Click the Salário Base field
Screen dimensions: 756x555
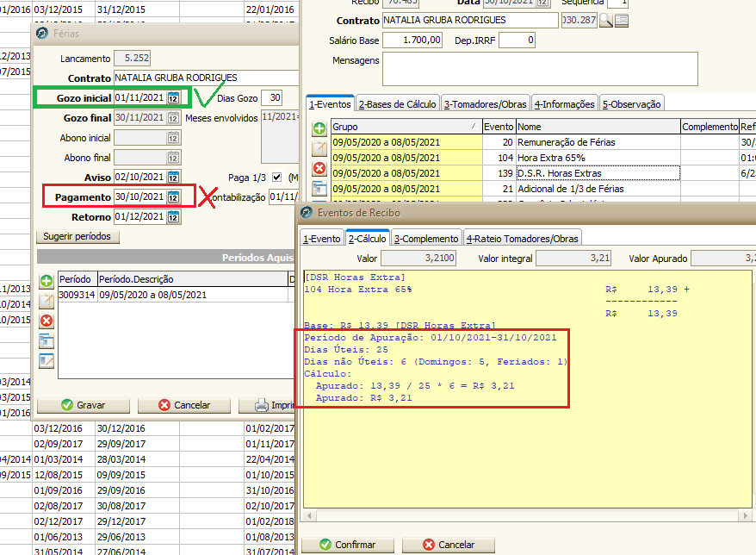[x=412, y=40]
